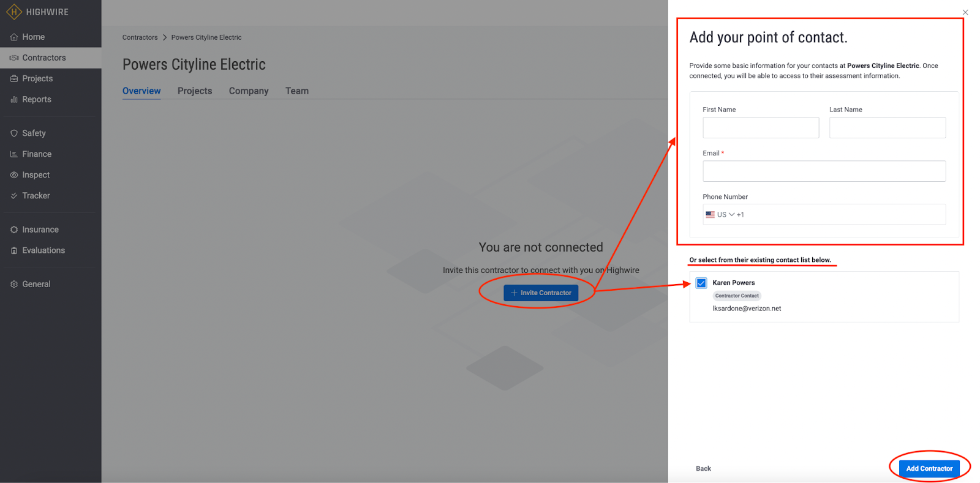The height and width of the screenshot is (483, 980).
Task: Switch to the Overview tab
Action: click(141, 91)
